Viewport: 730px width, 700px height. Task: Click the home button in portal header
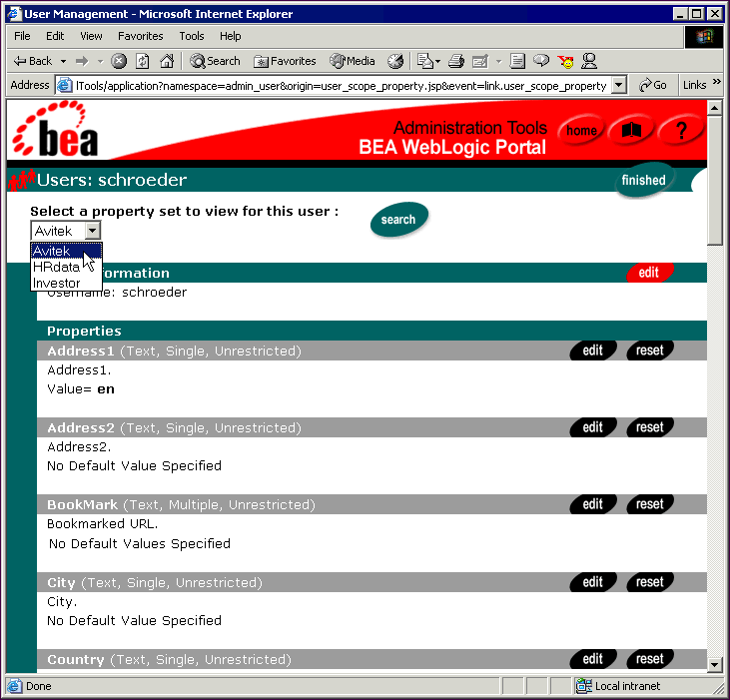[x=581, y=131]
